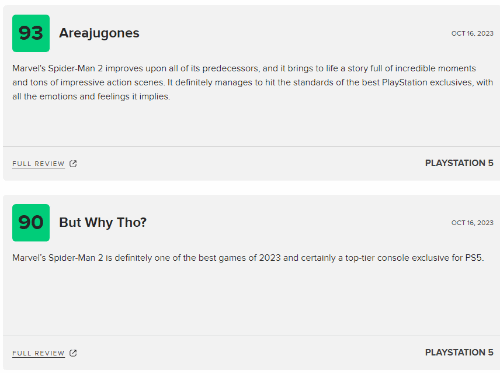Viewport: 500px width, 373px height.
Task: Click the Areajugones review quote text
Action: pos(253,82)
